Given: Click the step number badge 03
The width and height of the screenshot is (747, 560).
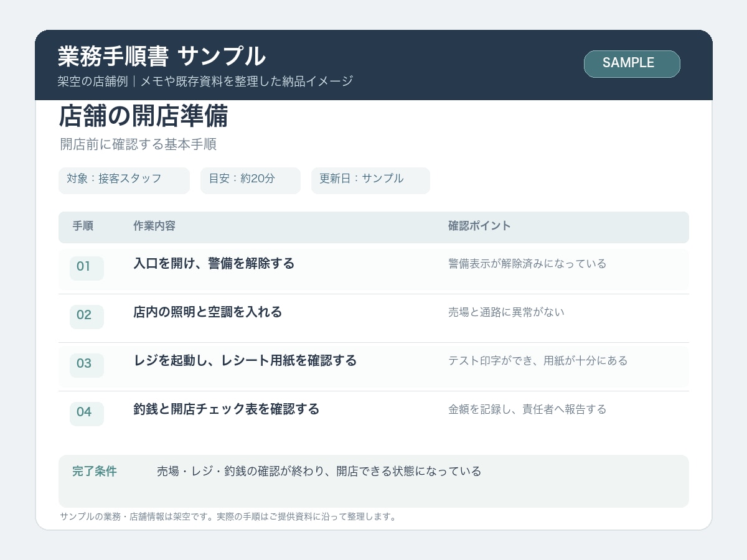Looking at the screenshot, I should coord(87,365).
